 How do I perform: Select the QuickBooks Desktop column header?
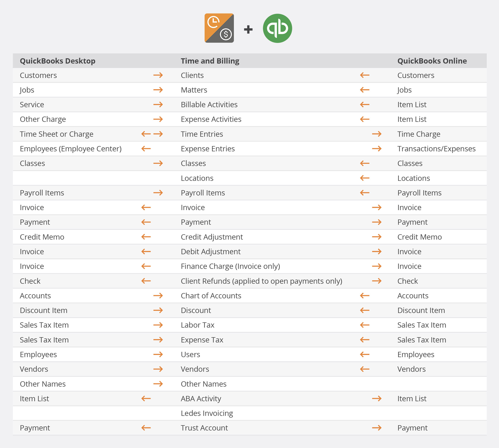pos(57,61)
